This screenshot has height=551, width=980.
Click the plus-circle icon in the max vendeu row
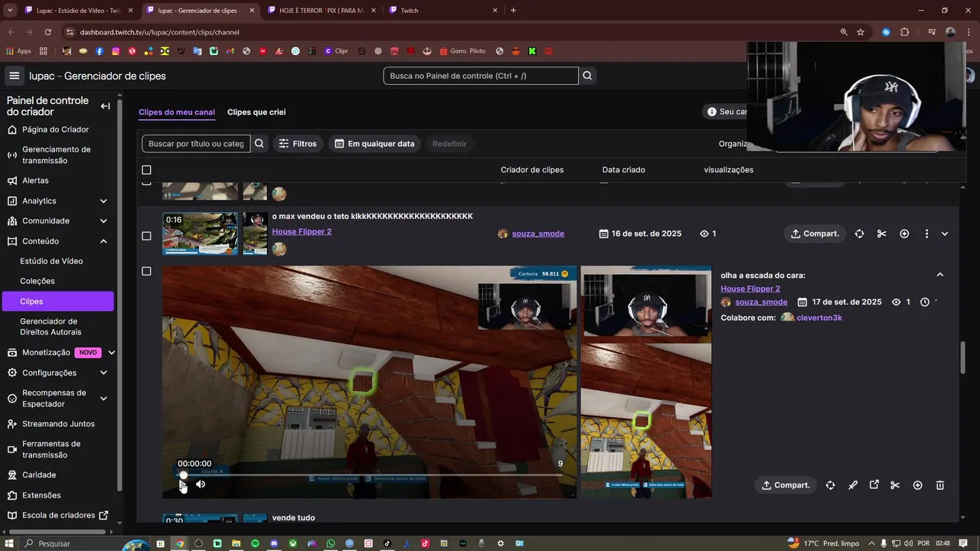point(904,233)
